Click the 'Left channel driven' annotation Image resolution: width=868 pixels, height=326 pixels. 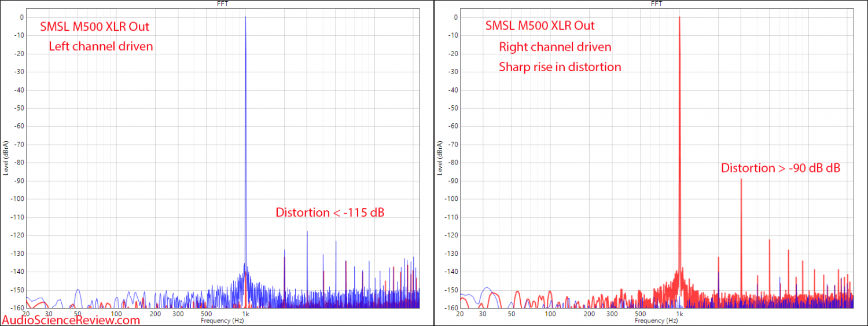click(x=101, y=46)
